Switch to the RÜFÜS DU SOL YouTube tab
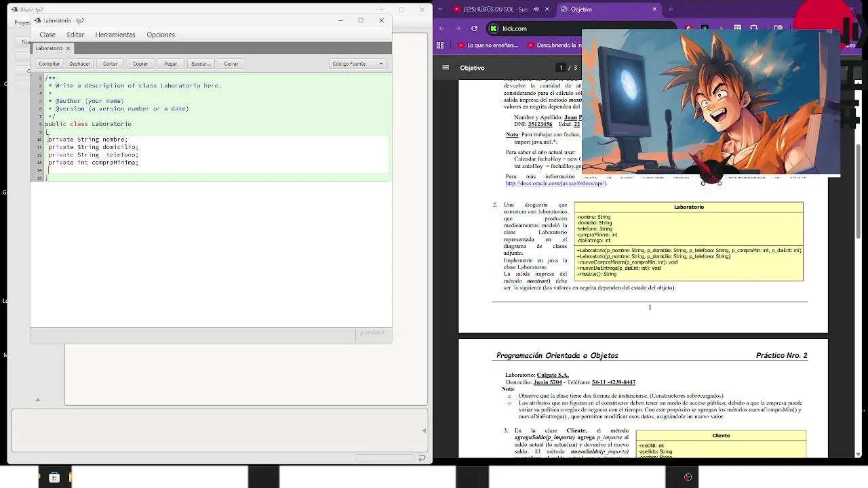The width and height of the screenshot is (868, 488). [495, 9]
